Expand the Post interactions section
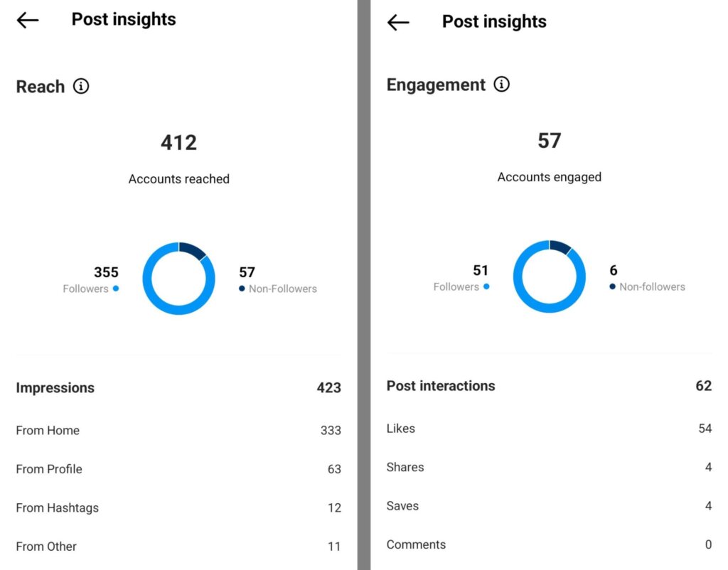The width and height of the screenshot is (728, 570). tap(440, 386)
